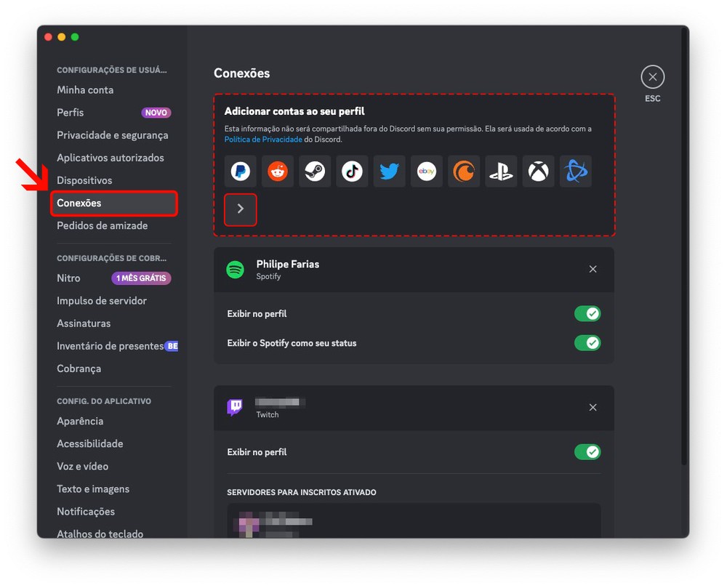Link your TikTok account

pos(352,172)
